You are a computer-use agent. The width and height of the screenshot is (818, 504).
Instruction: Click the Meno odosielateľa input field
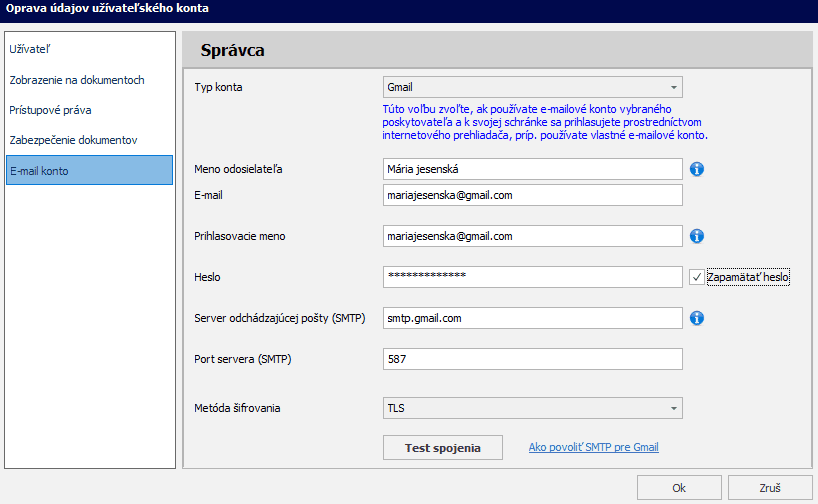[x=532, y=169]
